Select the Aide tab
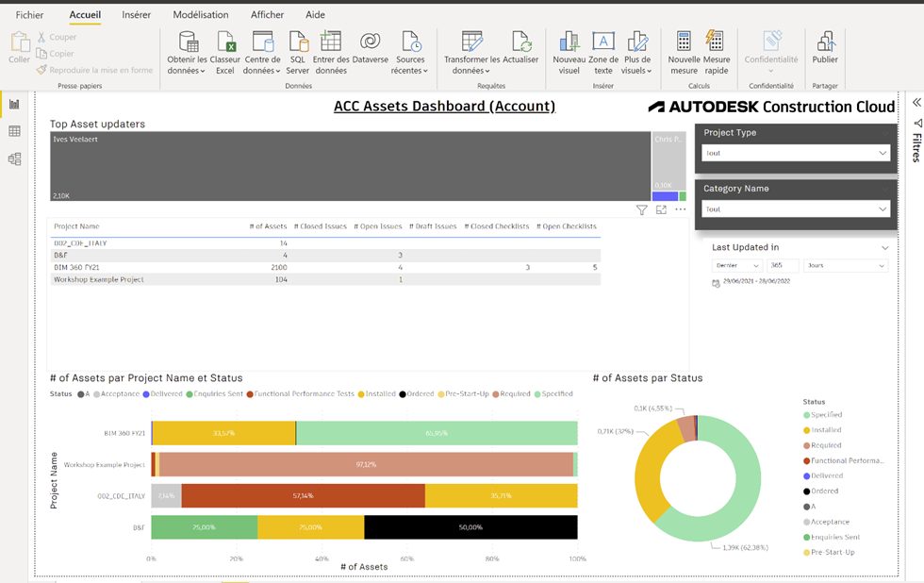The height and width of the screenshot is (583, 924). (x=315, y=15)
